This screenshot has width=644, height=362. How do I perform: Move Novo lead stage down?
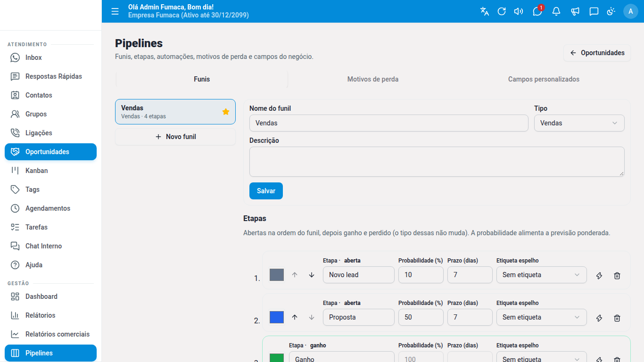point(312,275)
